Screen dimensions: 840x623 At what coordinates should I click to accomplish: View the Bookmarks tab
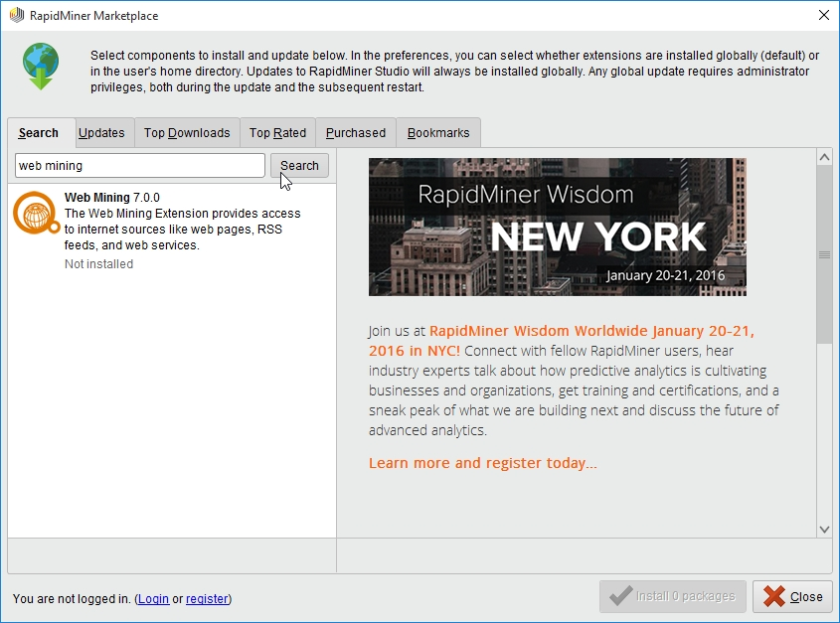pyautogui.click(x=437, y=132)
